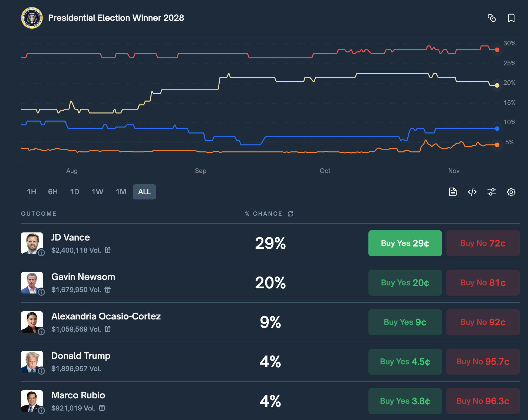The image size is (528, 420).
Task: Open chart display filter settings
Action: coord(492,192)
